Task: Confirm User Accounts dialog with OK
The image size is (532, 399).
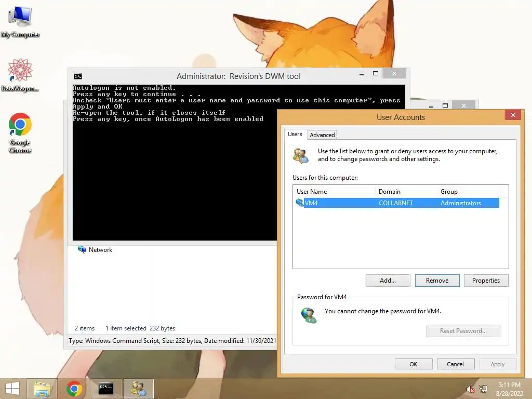Action: pyautogui.click(x=413, y=364)
